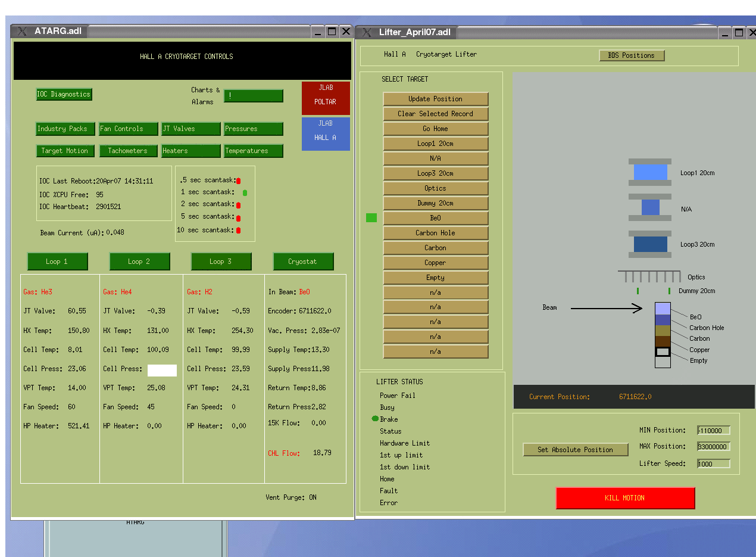Open Charts & Alarms exclamation menu button
This screenshot has width=756, height=557.
(254, 96)
